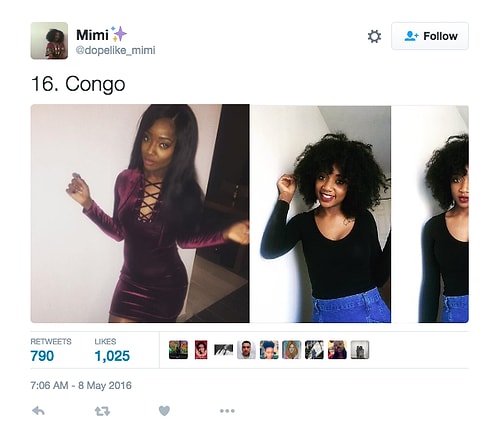Image resolution: width=500 pixels, height=443 pixels.
Task: Open Mimi's profile avatar picture
Action: [49, 41]
